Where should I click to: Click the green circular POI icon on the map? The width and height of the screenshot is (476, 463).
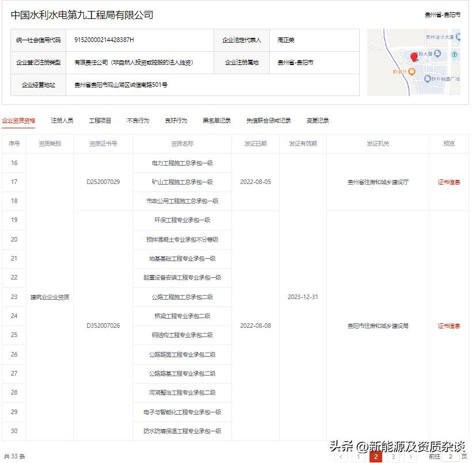pos(454,55)
